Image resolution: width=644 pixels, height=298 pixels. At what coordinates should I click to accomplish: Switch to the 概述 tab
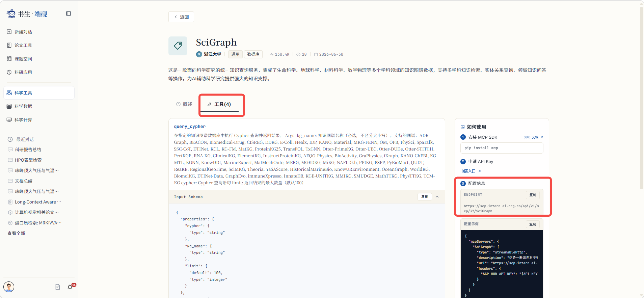(x=184, y=104)
